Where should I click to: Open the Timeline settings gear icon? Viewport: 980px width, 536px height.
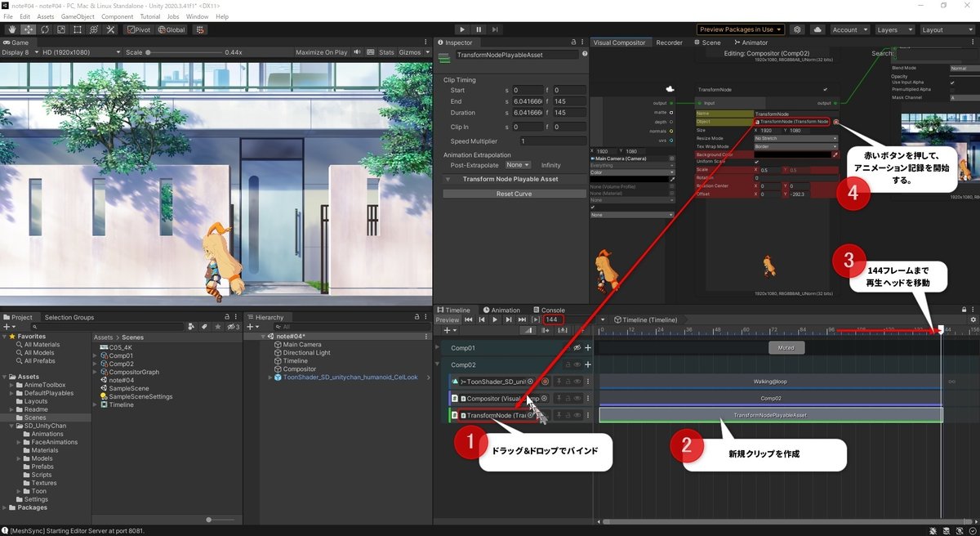[973, 320]
